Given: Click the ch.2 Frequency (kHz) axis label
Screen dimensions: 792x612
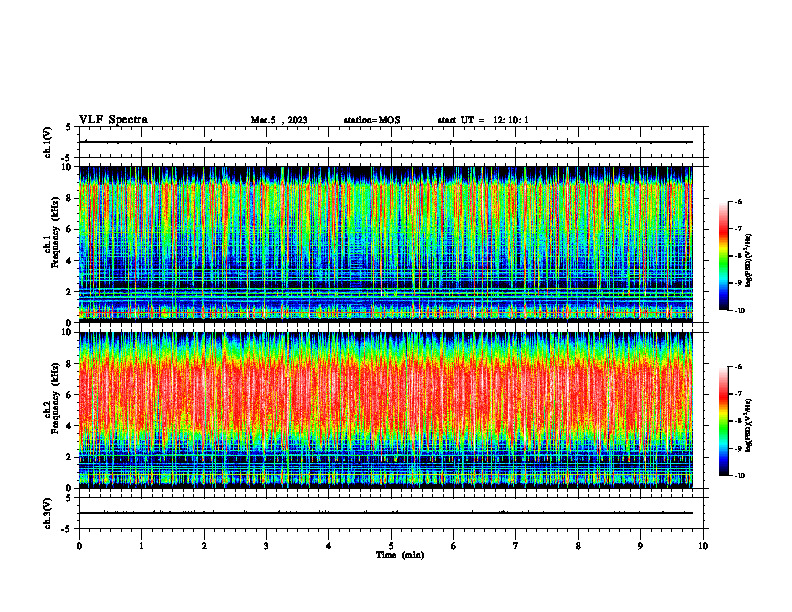Looking at the screenshot, I should [x=51, y=397].
